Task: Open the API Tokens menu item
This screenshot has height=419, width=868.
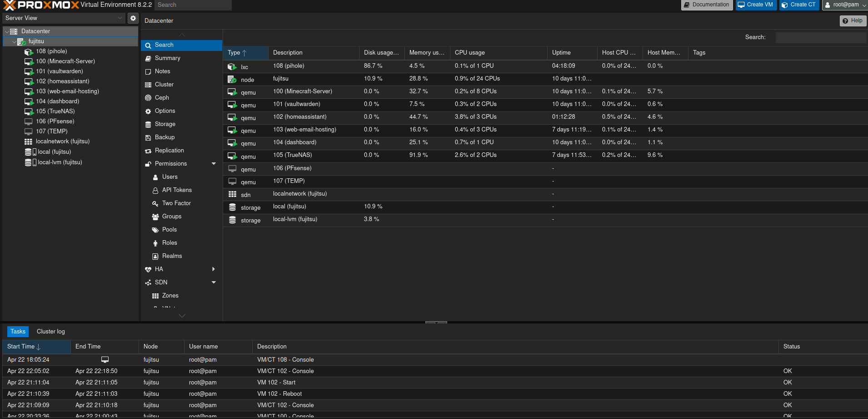Action: point(182,190)
